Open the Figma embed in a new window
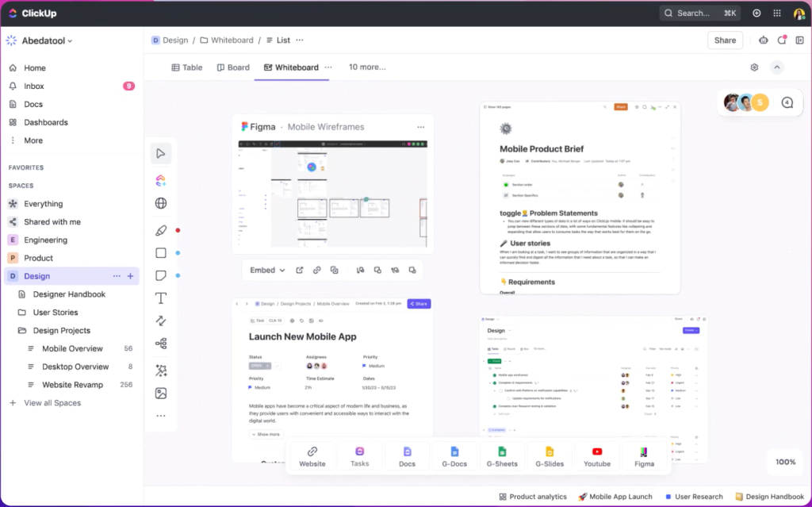This screenshot has width=812, height=507. (x=299, y=270)
